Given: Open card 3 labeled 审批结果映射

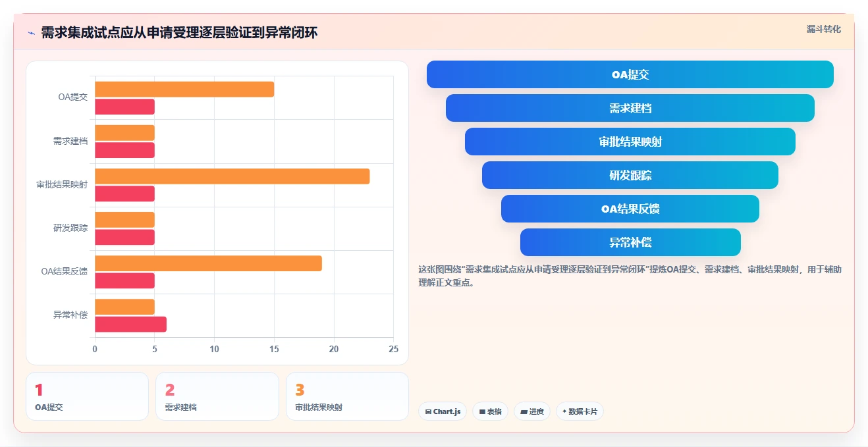Looking at the screenshot, I should pyautogui.click(x=347, y=396).
